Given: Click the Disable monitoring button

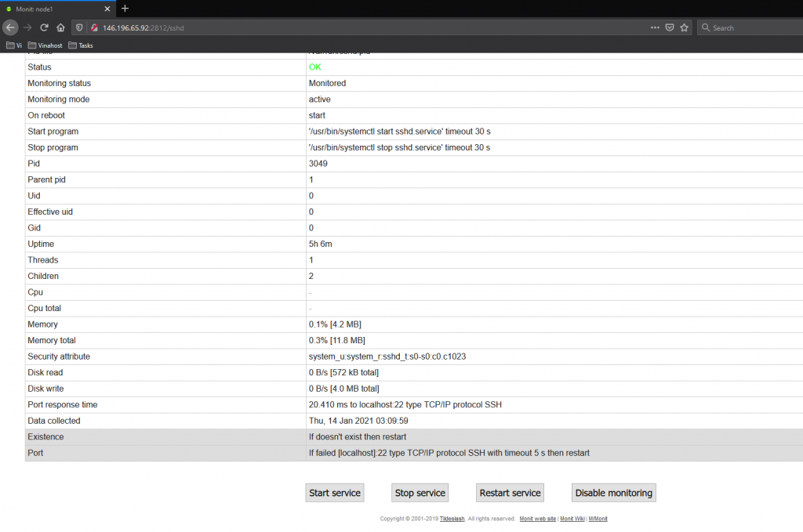Looking at the screenshot, I should (x=613, y=493).
